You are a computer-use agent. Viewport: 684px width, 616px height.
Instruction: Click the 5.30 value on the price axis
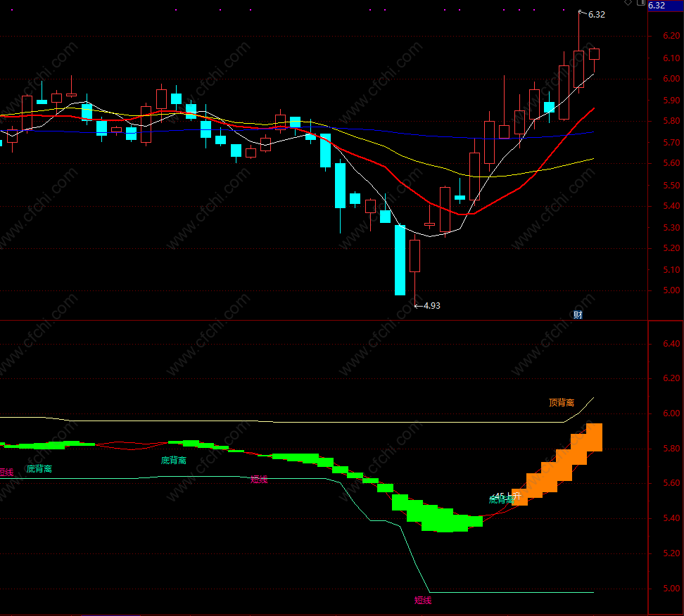tap(671, 228)
